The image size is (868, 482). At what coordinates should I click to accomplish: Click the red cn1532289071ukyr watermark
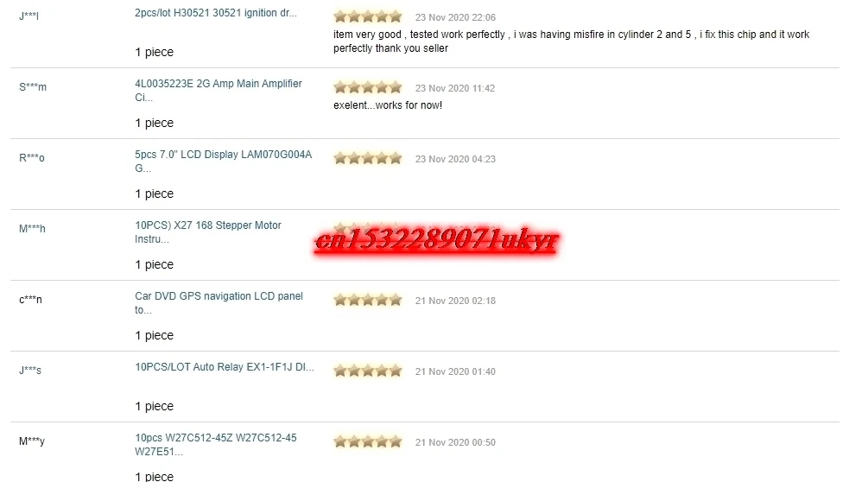point(436,241)
